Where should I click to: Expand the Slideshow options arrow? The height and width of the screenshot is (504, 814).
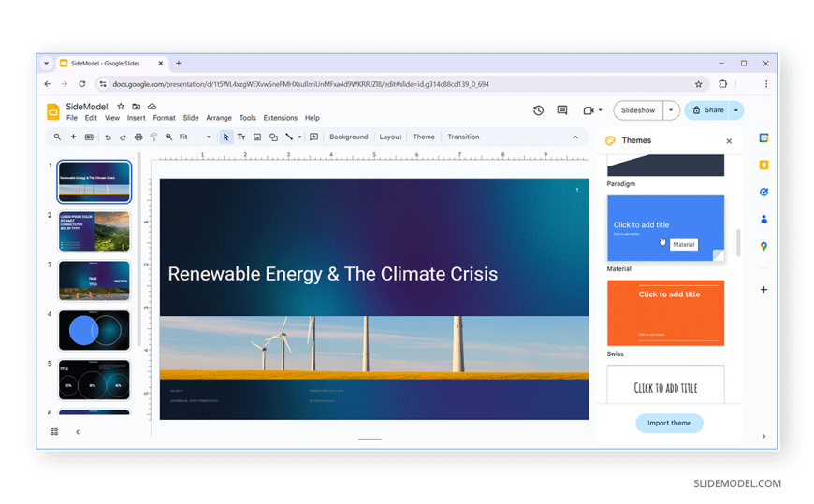click(671, 110)
